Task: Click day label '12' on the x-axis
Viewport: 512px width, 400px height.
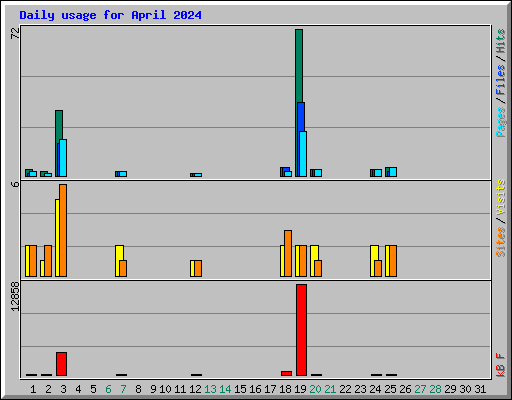Action: click(195, 389)
